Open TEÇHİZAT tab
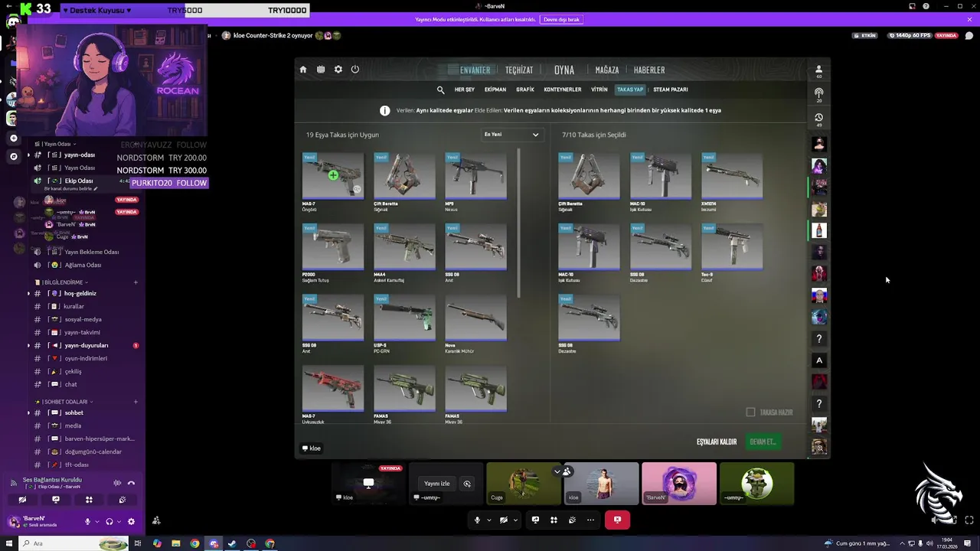Screen dimensions: 980x551 click(x=519, y=70)
